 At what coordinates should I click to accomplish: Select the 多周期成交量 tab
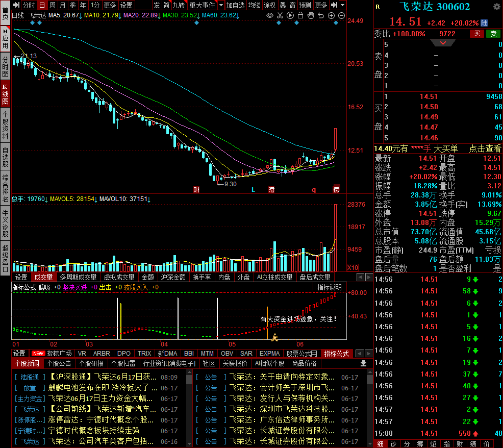pos(78,277)
